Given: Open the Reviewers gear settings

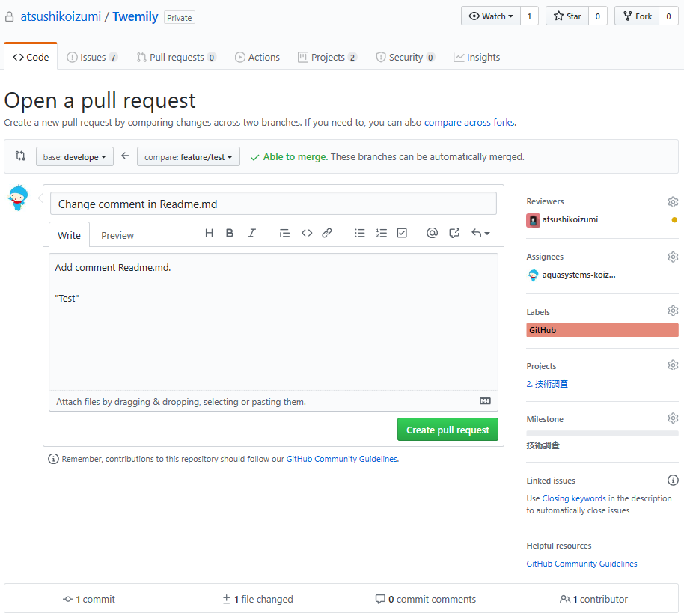Looking at the screenshot, I should tap(673, 202).
